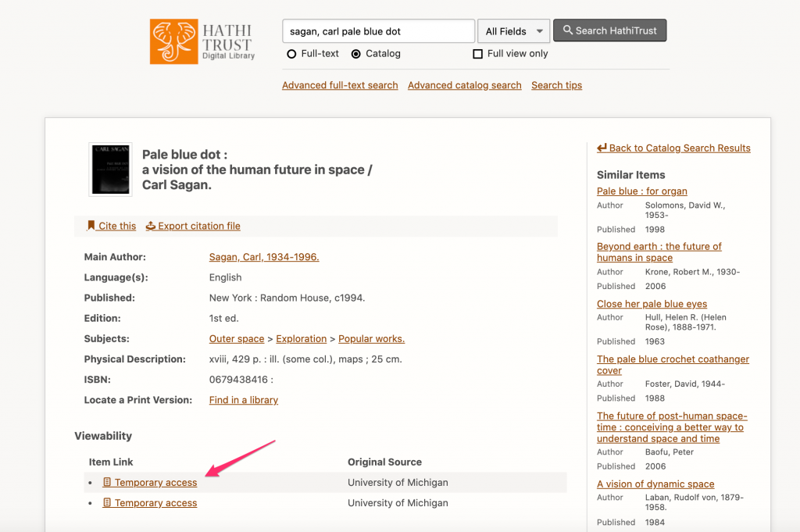The image size is (800, 532).
Task: Open Advanced catalog search link
Action: [464, 85]
